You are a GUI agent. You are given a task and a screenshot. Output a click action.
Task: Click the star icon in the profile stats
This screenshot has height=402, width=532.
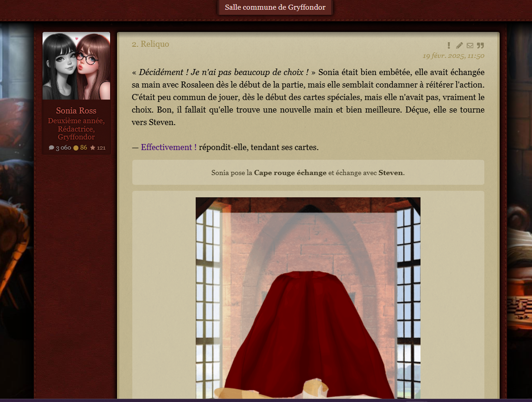tap(93, 148)
